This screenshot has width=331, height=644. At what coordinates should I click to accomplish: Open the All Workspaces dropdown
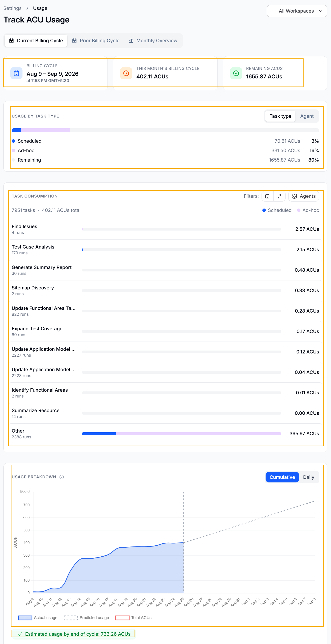297,11
